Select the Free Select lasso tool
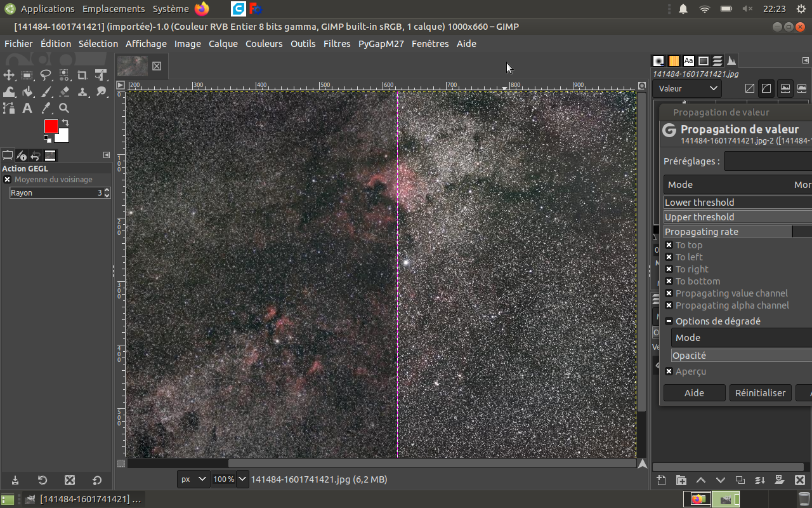The image size is (812, 508). click(x=46, y=75)
